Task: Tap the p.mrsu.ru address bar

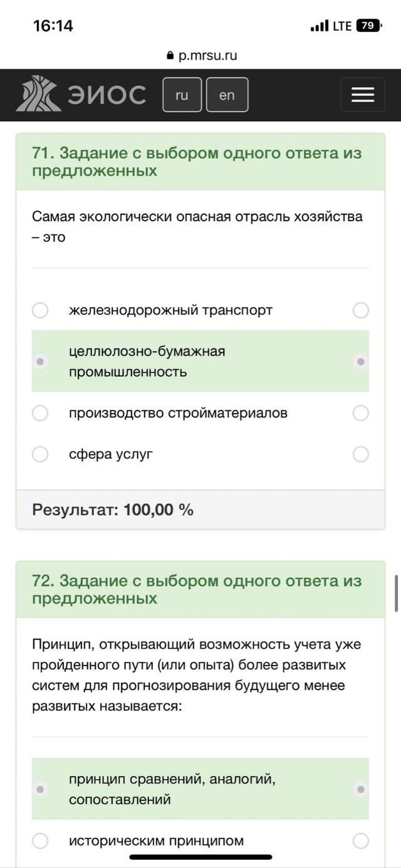Action: 201,55
